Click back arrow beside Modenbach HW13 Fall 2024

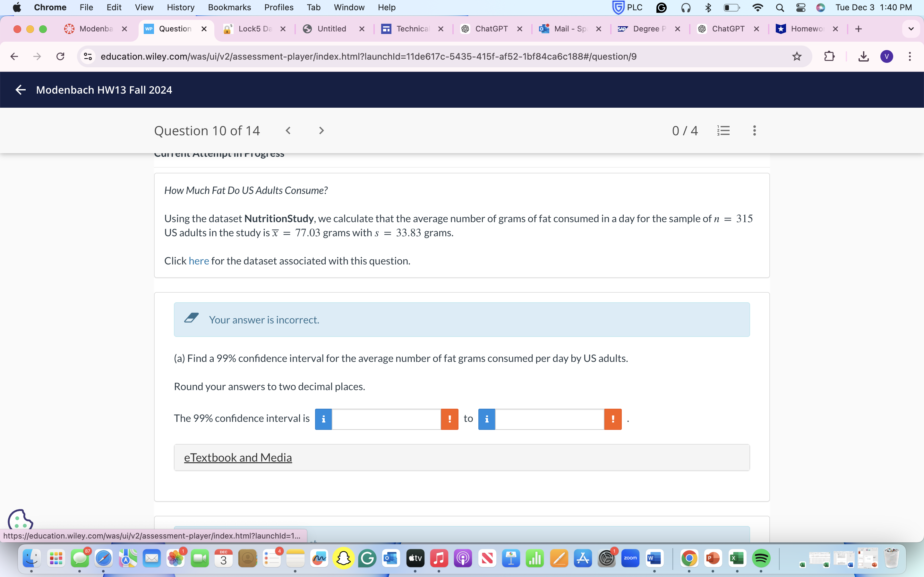click(20, 90)
